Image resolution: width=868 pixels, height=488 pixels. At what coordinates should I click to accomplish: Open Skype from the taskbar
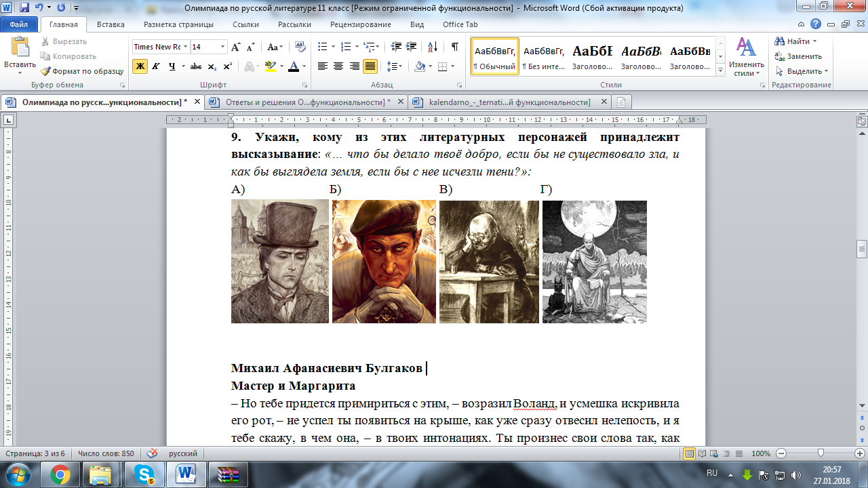click(144, 474)
